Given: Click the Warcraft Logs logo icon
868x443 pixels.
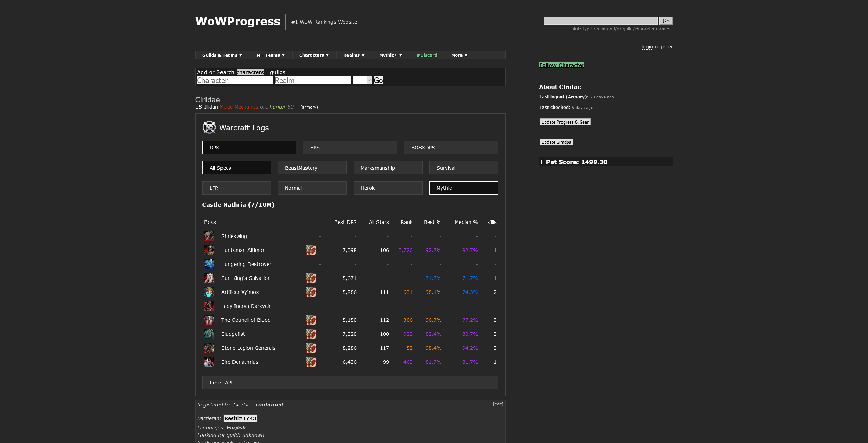Looking at the screenshot, I should (x=209, y=127).
